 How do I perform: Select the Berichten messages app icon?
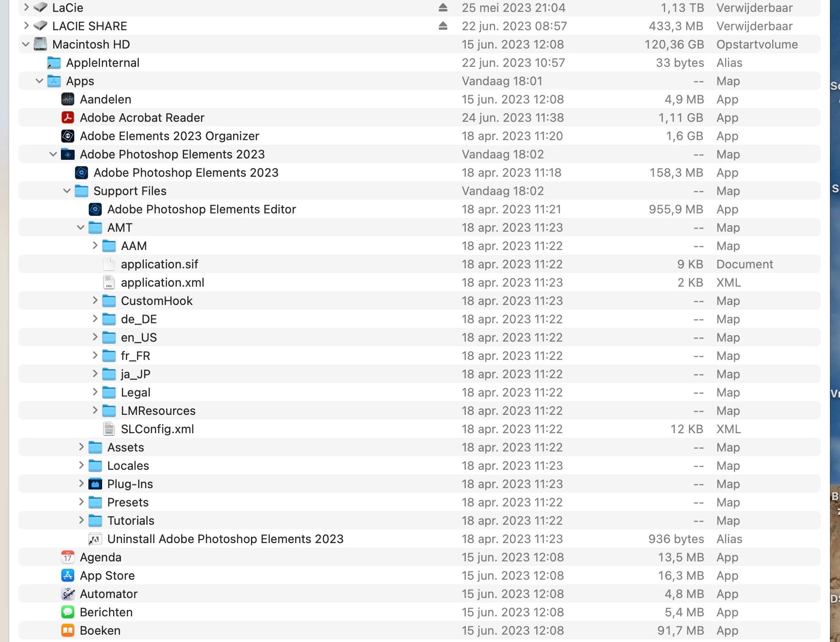[68, 612]
